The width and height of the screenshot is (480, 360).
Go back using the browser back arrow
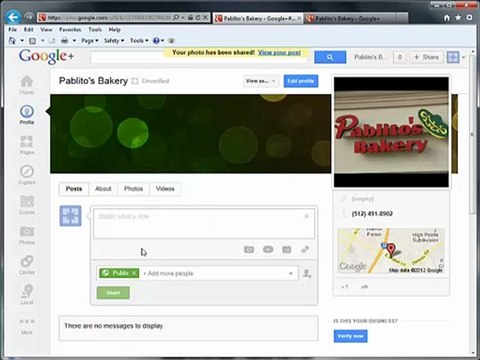click(13, 17)
